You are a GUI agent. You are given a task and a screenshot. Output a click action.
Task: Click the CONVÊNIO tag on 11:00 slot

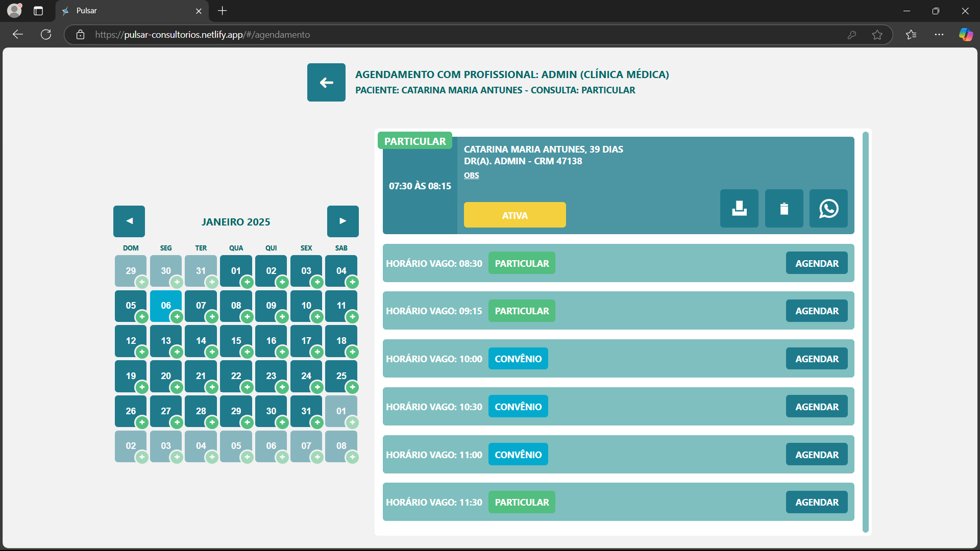click(518, 455)
